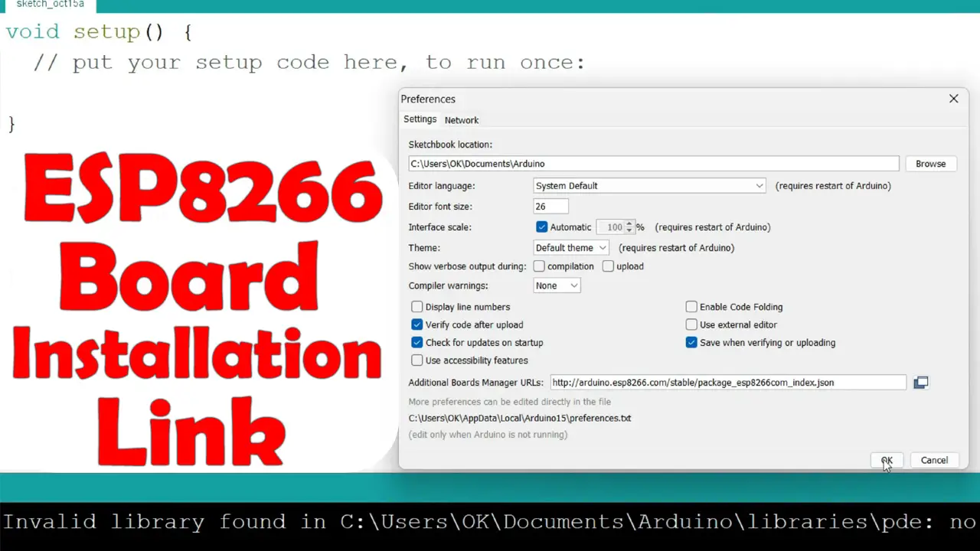Enable Use accessibility features
Viewport: 980px width, 551px height.
coord(417,360)
